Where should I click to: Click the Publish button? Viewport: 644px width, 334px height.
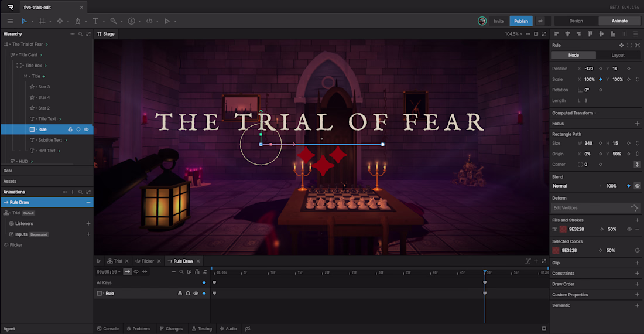[521, 21]
